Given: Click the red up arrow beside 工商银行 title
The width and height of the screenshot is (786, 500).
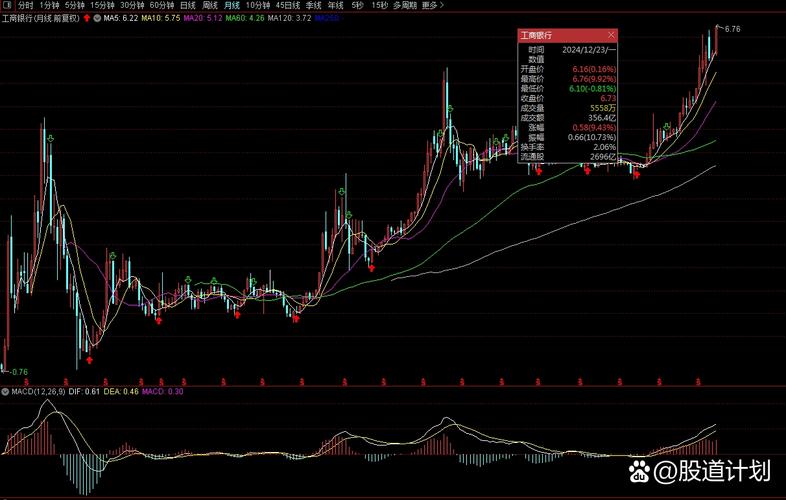Looking at the screenshot, I should click(86, 18).
